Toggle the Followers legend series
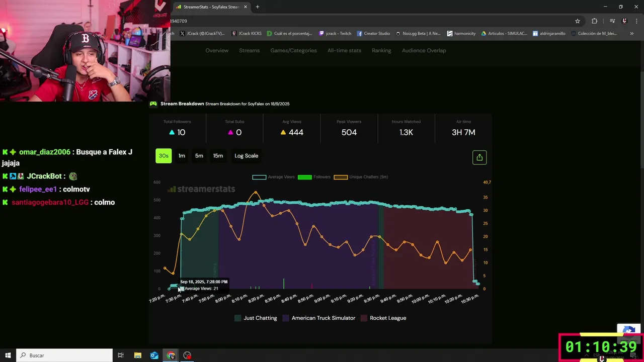 click(314, 177)
